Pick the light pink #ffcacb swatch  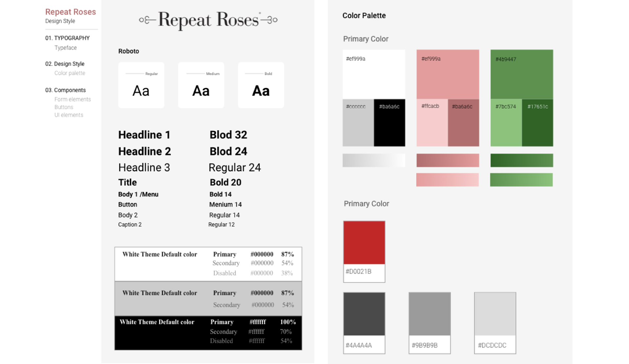pyautogui.click(x=432, y=123)
